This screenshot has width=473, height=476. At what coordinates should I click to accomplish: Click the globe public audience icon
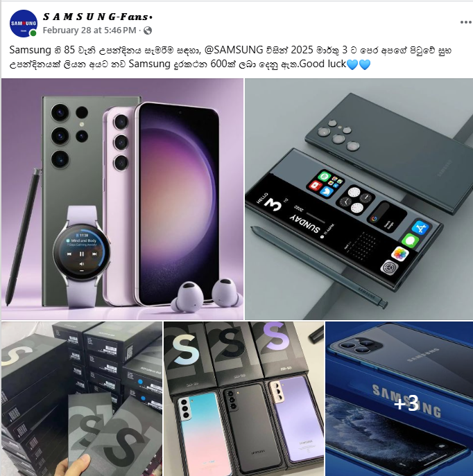click(x=148, y=30)
